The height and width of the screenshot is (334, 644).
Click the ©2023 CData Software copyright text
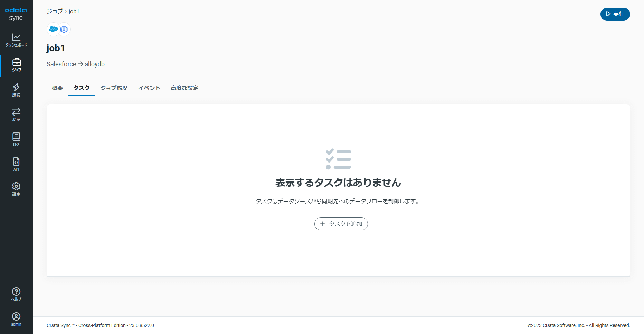click(579, 325)
